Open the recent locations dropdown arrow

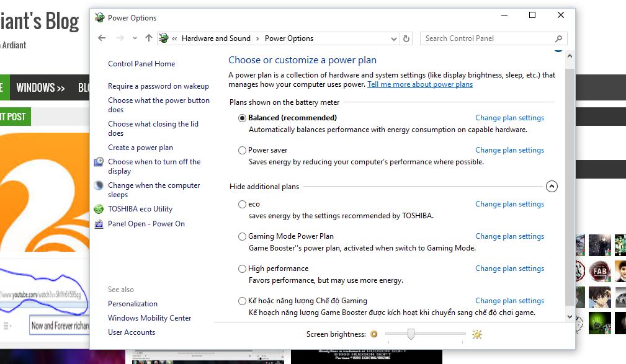(135, 38)
